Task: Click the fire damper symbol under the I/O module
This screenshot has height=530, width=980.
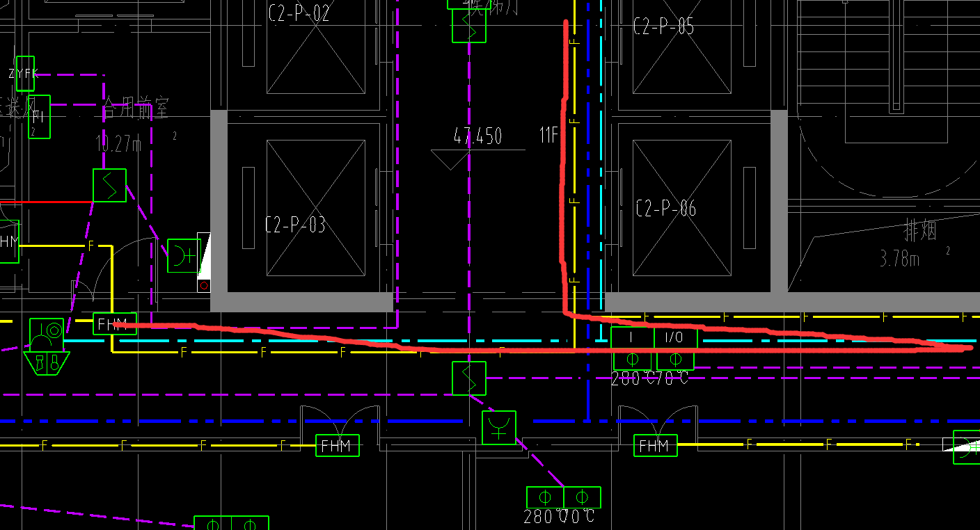Action: pyautogui.click(x=675, y=360)
